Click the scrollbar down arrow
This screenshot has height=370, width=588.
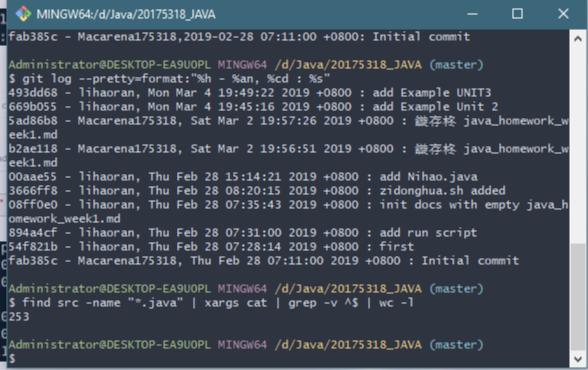pos(578,359)
